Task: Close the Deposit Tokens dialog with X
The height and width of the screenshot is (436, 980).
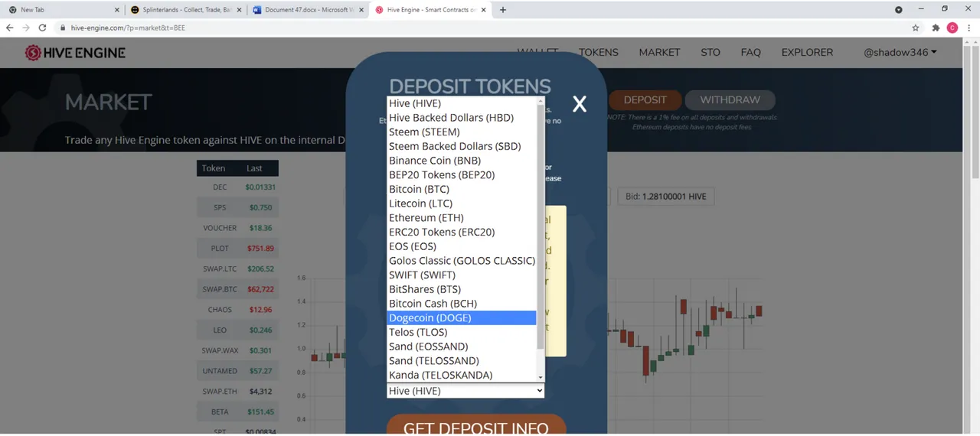Action: (x=580, y=105)
